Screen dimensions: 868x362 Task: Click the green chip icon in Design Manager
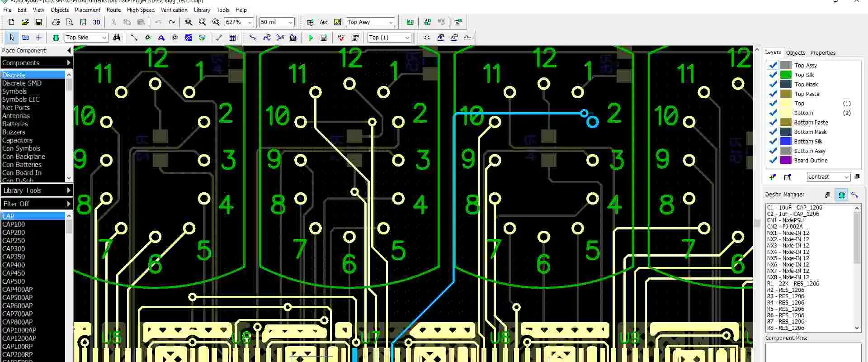(841, 195)
